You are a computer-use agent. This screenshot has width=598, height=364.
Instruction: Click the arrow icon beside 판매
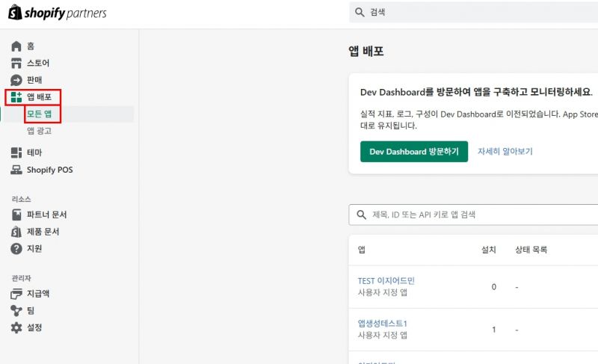pyautogui.click(x=16, y=80)
